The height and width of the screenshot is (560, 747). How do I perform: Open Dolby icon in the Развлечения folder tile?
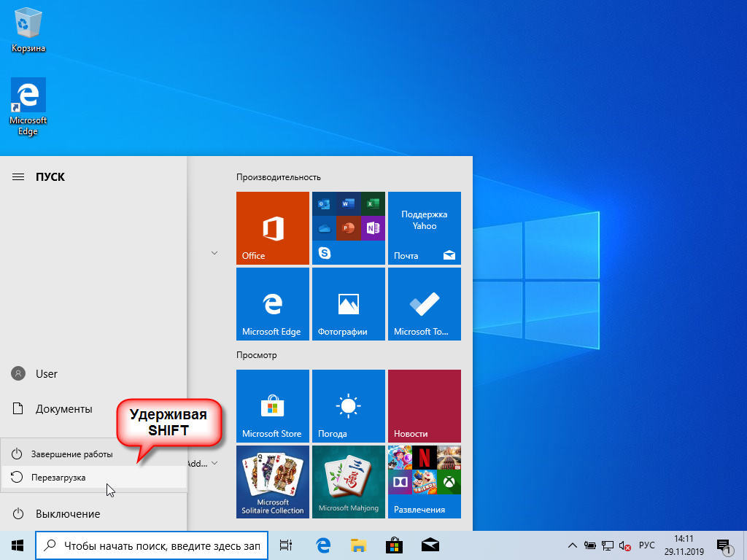pos(400,483)
